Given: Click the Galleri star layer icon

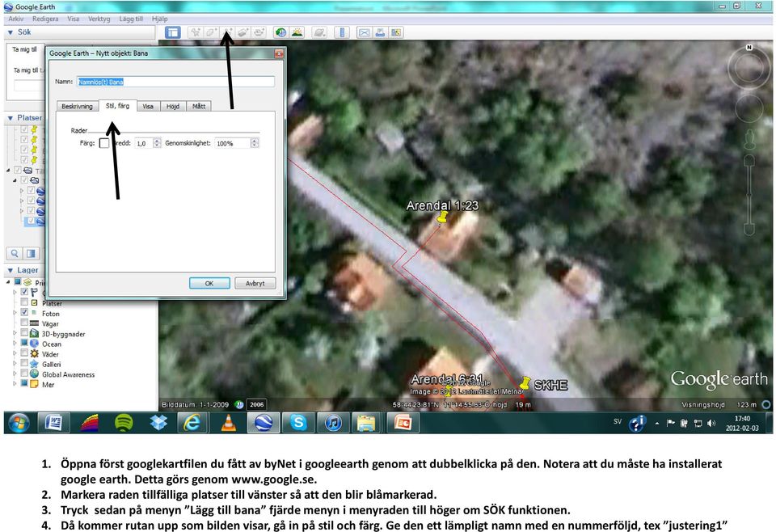Looking at the screenshot, I should click(34, 364).
